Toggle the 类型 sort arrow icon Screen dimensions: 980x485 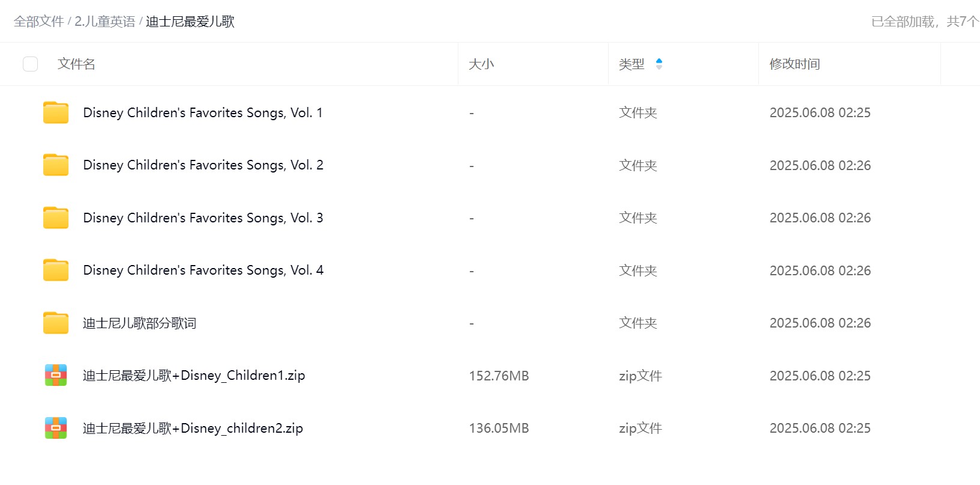pyautogui.click(x=659, y=64)
